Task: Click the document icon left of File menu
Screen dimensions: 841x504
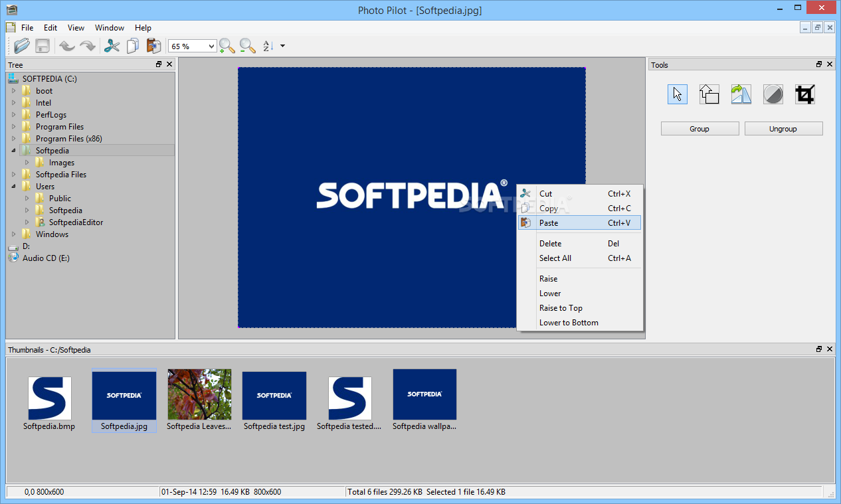Action: (x=10, y=28)
